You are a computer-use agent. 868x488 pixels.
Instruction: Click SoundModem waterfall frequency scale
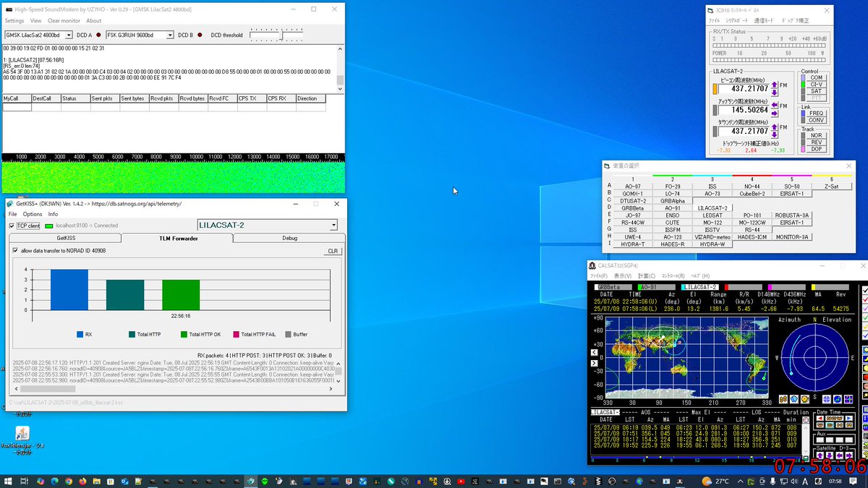(174, 157)
